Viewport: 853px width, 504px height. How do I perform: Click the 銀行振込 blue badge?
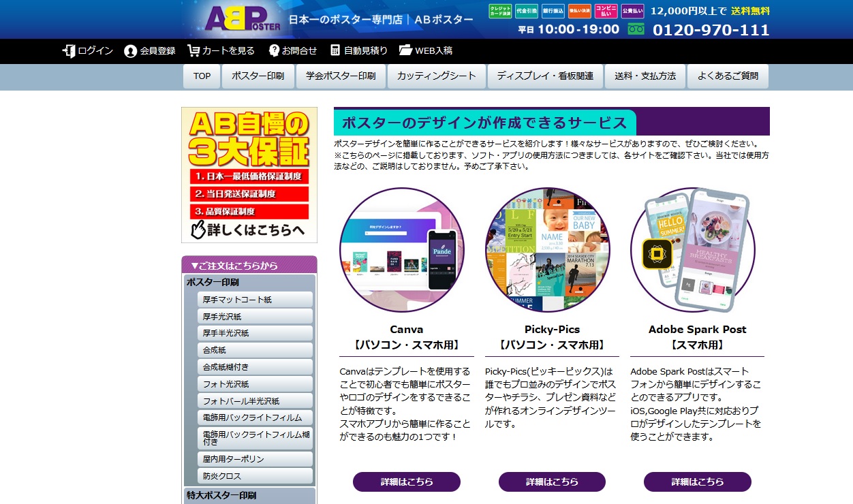[553, 11]
